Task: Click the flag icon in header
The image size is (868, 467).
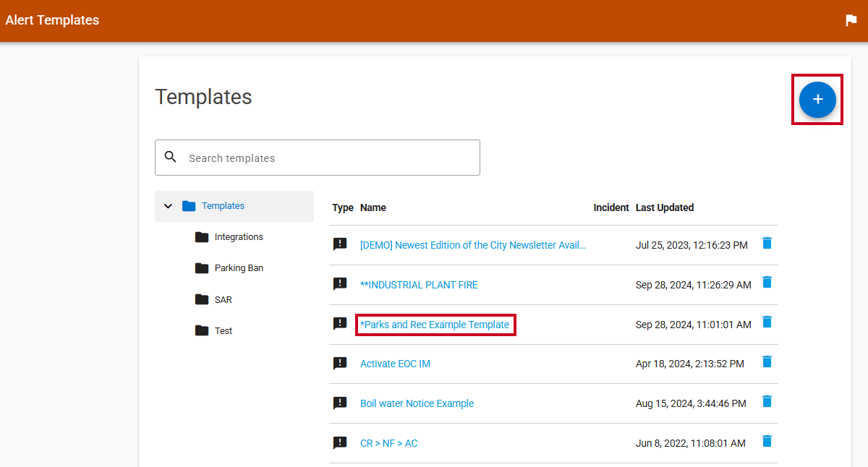Action: tap(851, 20)
